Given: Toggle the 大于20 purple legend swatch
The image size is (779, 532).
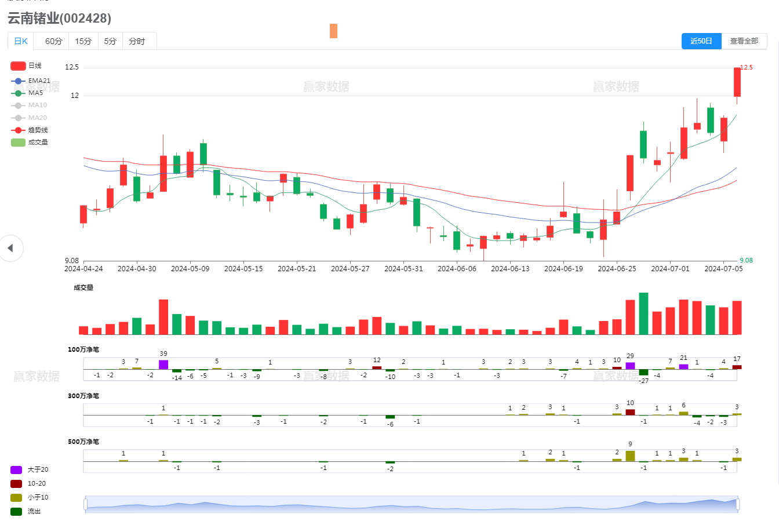Looking at the screenshot, I should (16, 469).
